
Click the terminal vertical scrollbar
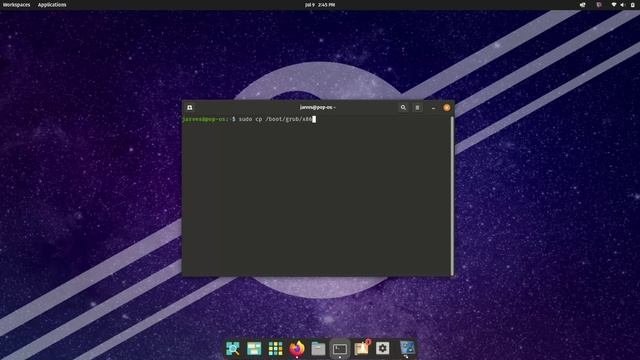[x=452, y=196]
